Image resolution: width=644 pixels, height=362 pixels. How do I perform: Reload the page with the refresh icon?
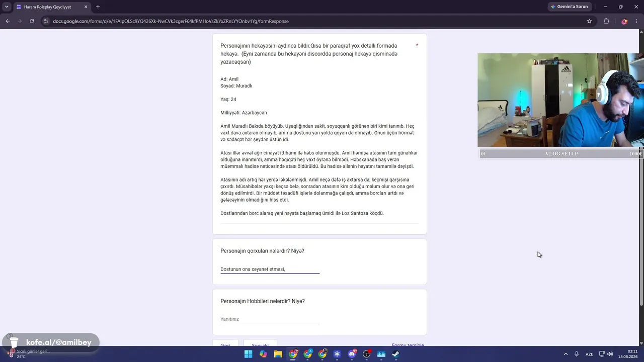click(32, 21)
